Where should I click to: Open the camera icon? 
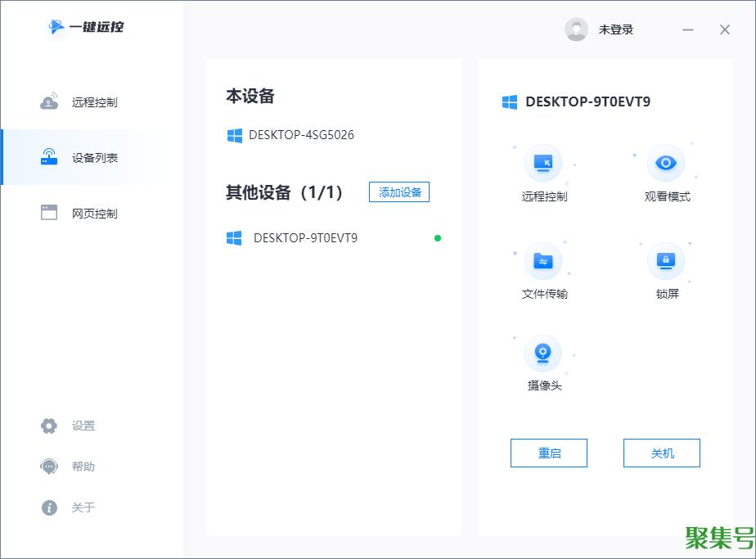coord(543,353)
